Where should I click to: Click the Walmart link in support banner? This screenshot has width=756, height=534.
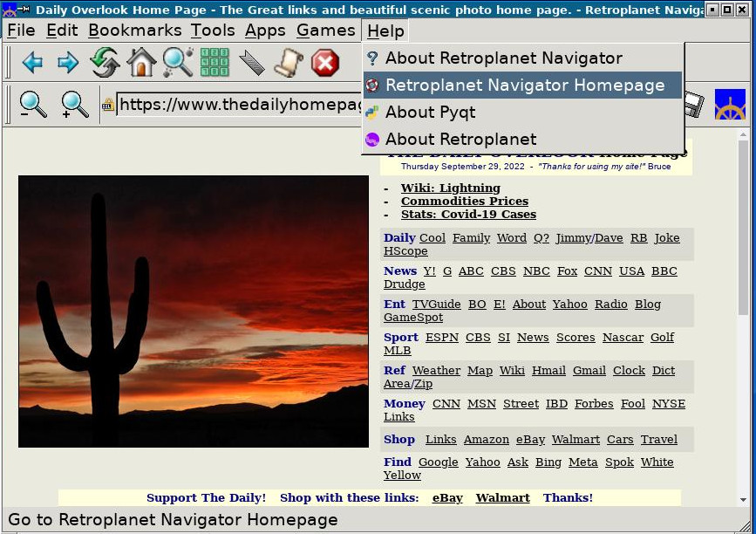click(502, 498)
